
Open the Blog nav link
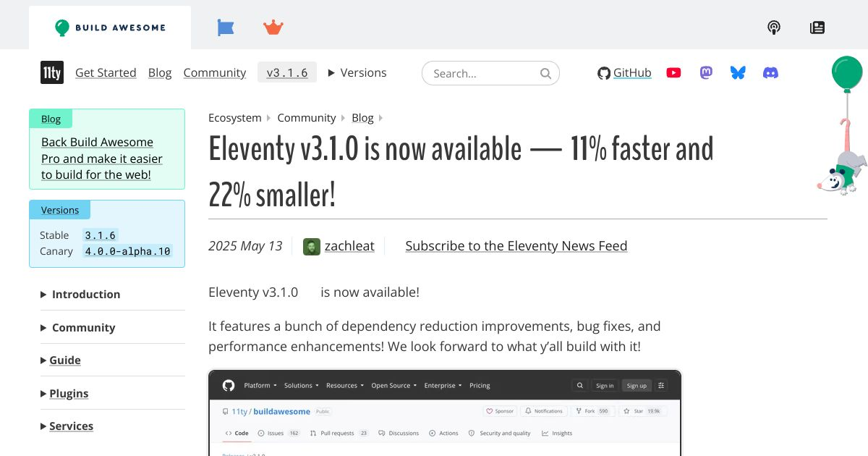click(160, 72)
